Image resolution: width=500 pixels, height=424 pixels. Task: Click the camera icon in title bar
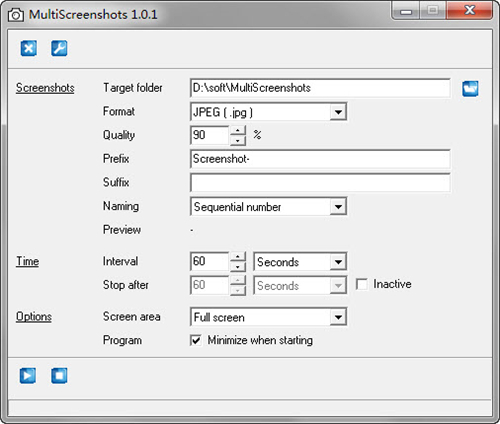pos(16,15)
